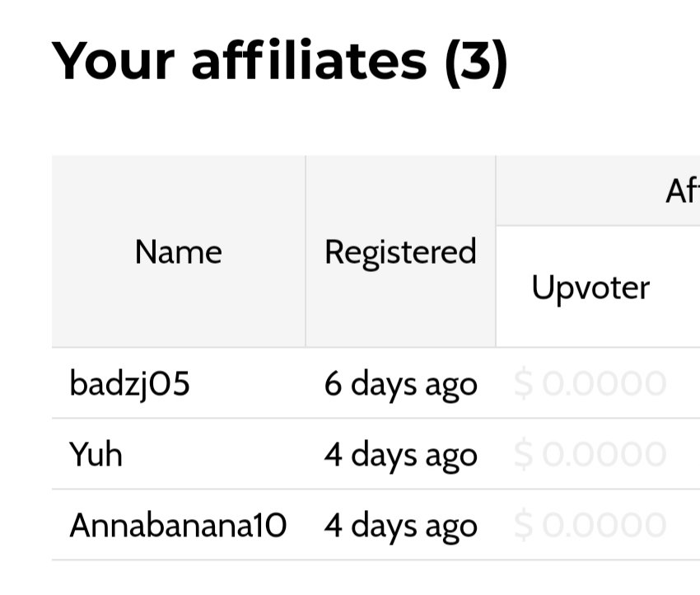
Task: Select affiliate name Yuh
Action: coord(96,454)
